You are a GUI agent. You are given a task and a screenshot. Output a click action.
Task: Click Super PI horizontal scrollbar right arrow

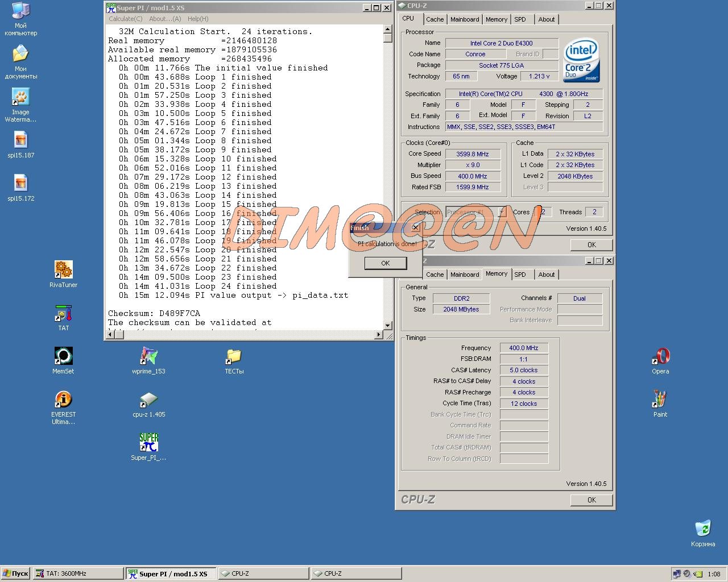379,335
